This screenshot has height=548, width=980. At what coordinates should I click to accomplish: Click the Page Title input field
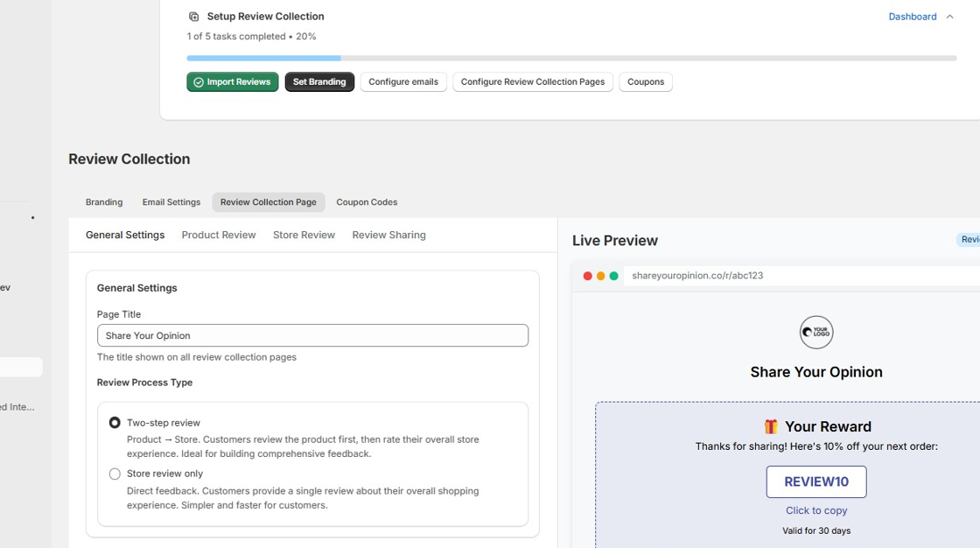312,335
